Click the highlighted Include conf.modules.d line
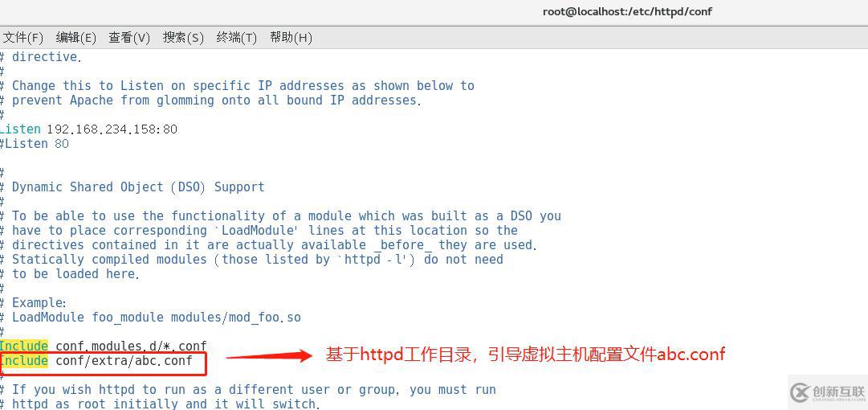 [103, 346]
